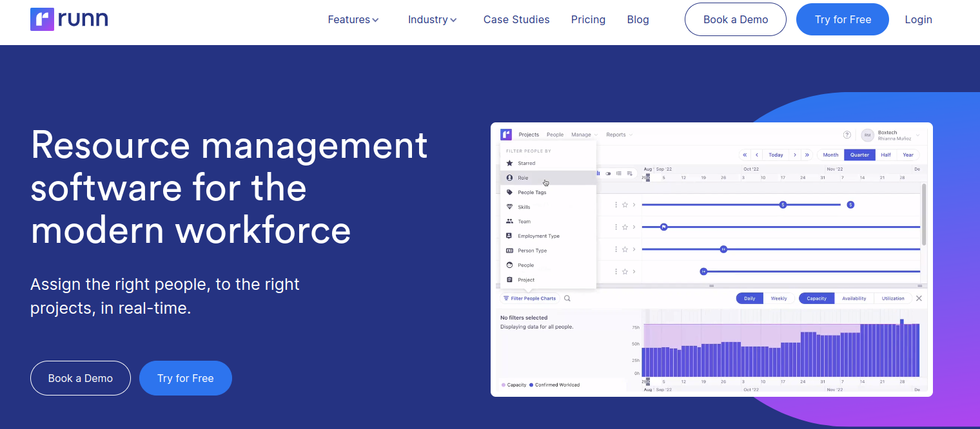The height and width of the screenshot is (429, 980).
Task: Show the Capacity chart tab
Action: [x=816, y=298]
